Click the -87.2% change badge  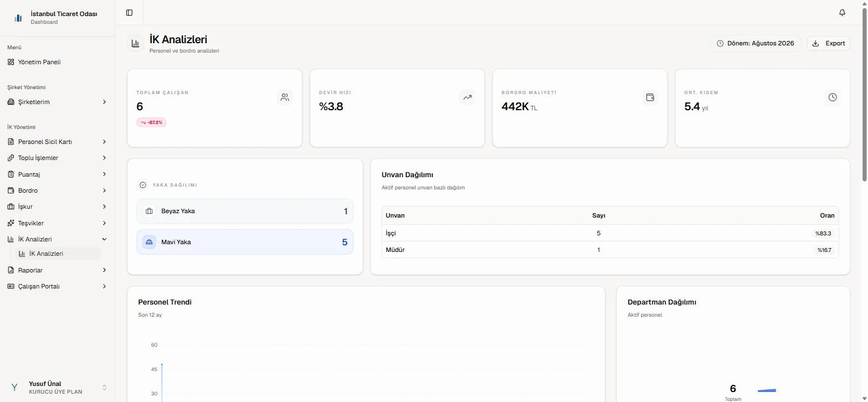151,122
